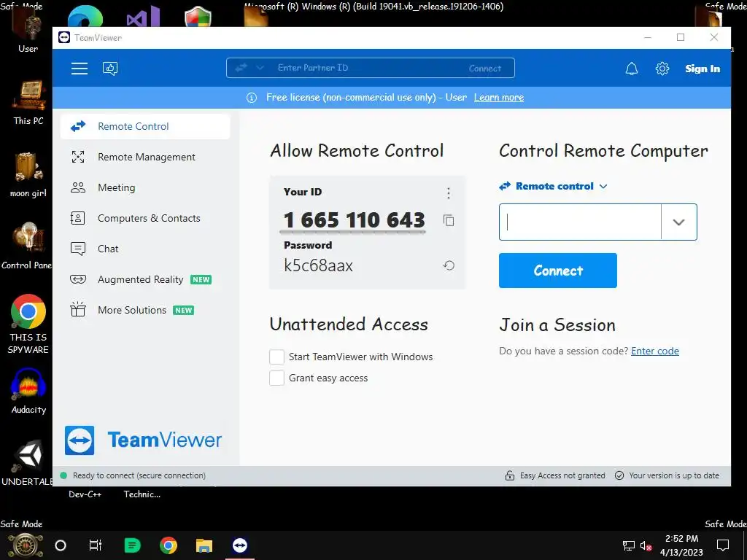Open the Audacity desktop icon

point(28,391)
